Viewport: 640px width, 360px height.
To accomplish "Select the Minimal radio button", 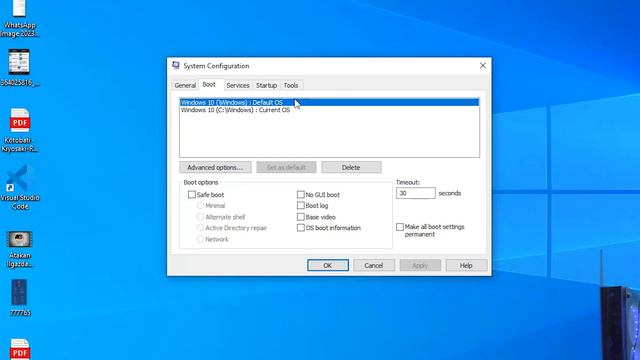I will [x=200, y=206].
